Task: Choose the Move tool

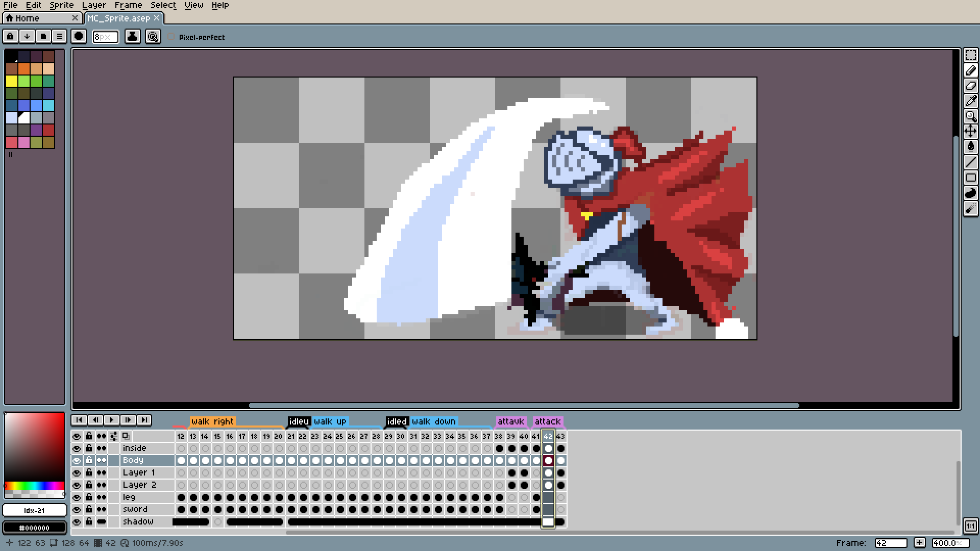Action: point(970,132)
